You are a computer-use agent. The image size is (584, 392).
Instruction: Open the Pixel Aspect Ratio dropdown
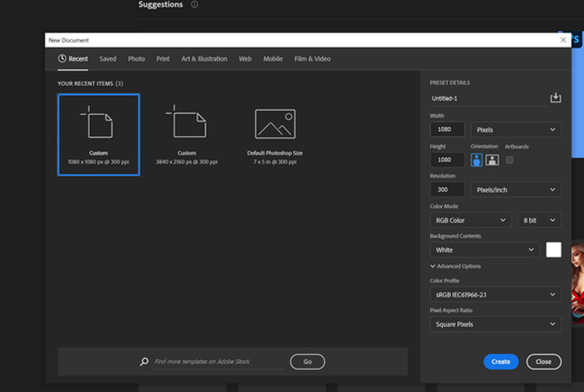pos(495,324)
